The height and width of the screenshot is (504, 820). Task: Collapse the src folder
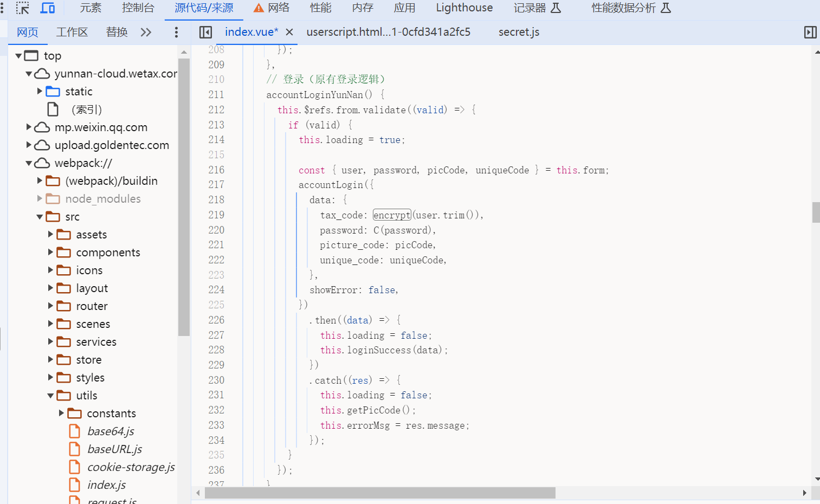pyautogui.click(x=40, y=217)
